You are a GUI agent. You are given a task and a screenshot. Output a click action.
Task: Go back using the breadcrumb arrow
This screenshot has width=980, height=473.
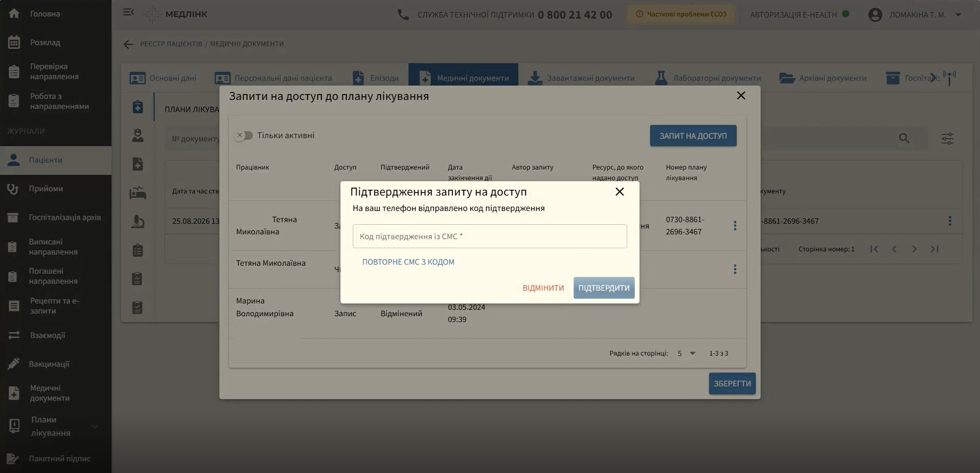(128, 44)
